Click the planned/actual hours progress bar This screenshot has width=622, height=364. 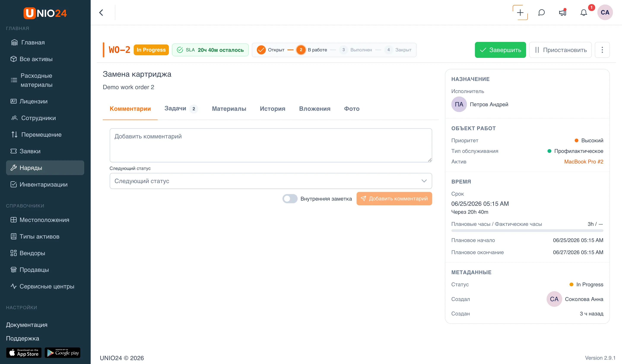pyautogui.click(x=527, y=231)
